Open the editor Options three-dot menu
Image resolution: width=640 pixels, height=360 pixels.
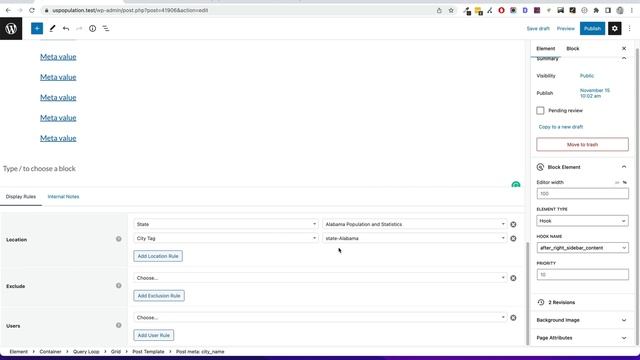(x=629, y=29)
